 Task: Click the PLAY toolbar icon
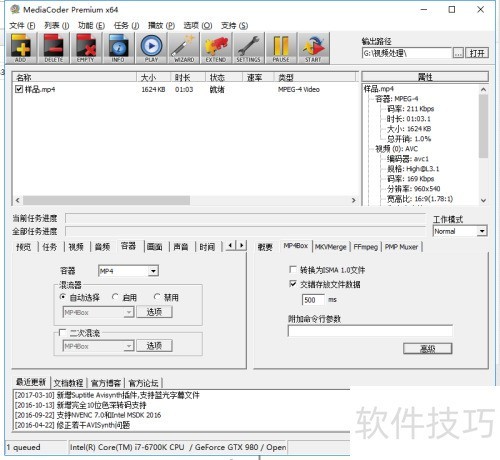click(x=151, y=48)
